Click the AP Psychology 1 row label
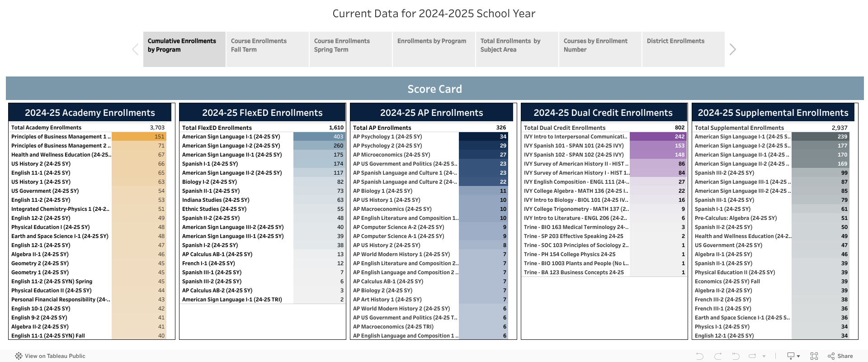The image size is (868, 362). [x=387, y=137]
